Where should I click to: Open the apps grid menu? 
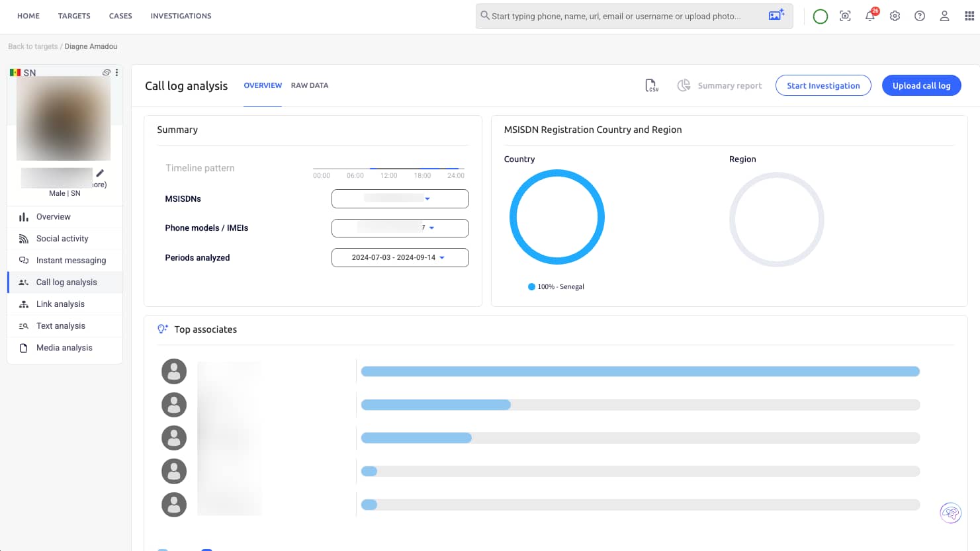click(x=969, y=17)
